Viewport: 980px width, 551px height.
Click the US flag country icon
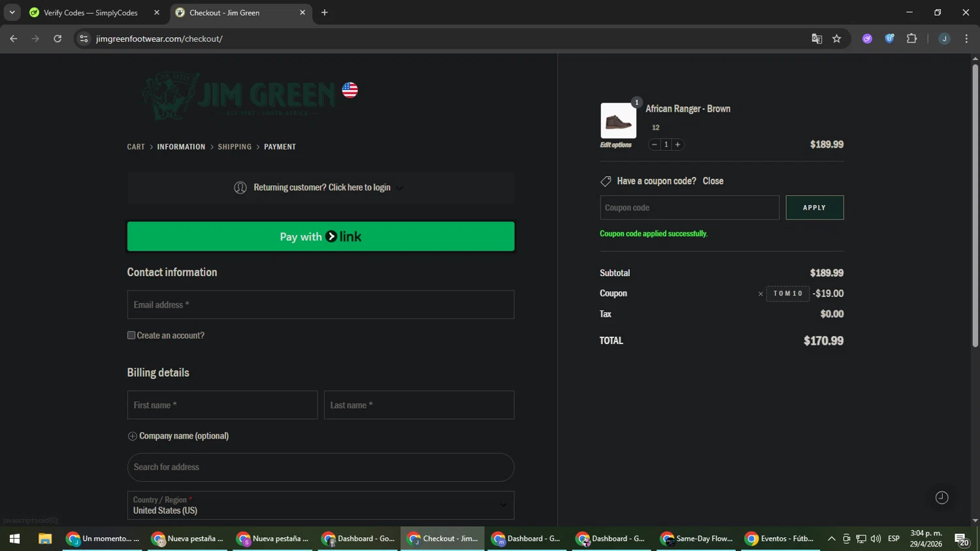[x=350, y=90]
